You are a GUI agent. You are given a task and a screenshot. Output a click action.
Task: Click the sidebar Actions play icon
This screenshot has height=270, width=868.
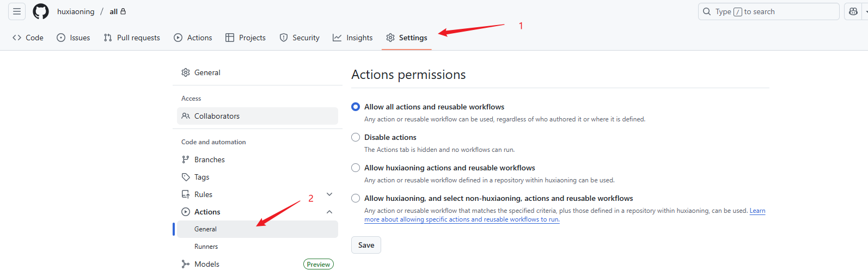tap(186, 212)
